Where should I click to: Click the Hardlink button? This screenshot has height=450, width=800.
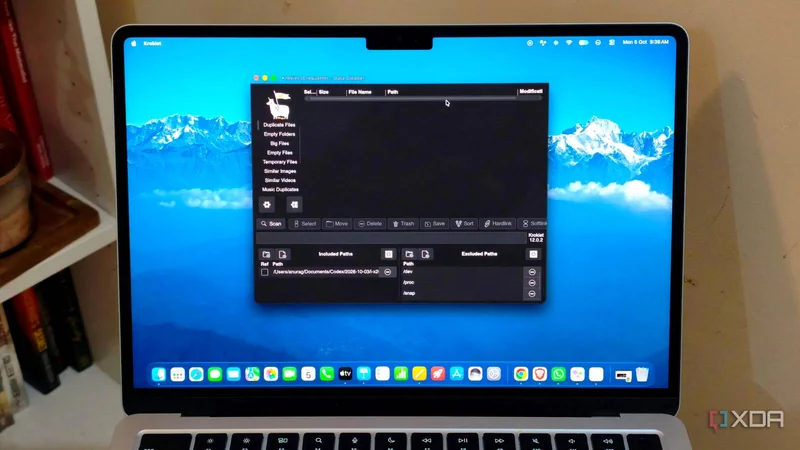[497, 223]
